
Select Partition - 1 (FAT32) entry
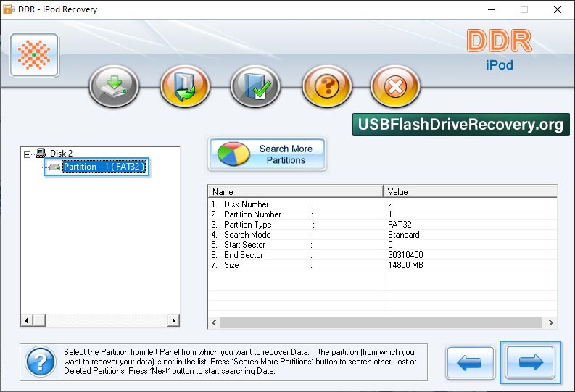click(104, 167)
